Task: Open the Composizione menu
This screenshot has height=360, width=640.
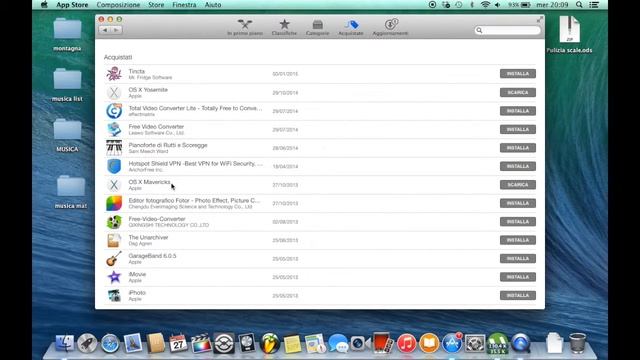Action: point(118,5)
